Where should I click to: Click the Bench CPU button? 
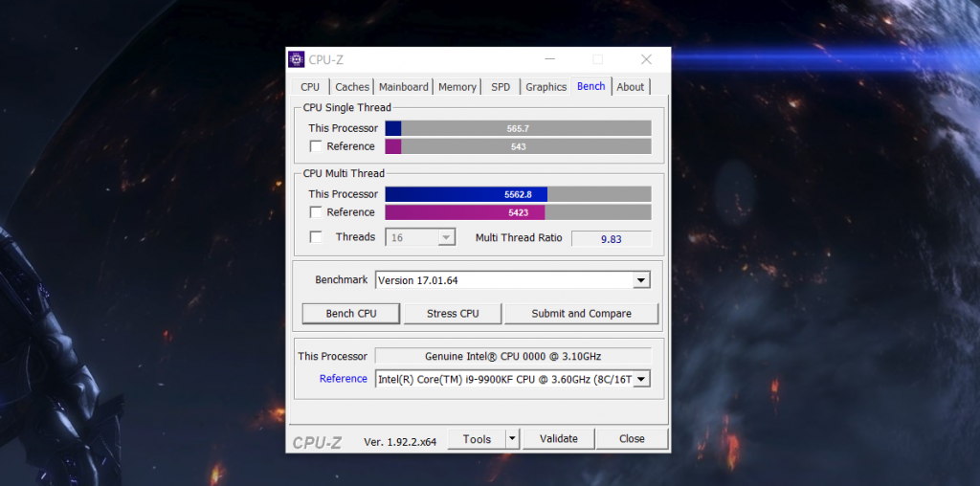pos(351,314)
